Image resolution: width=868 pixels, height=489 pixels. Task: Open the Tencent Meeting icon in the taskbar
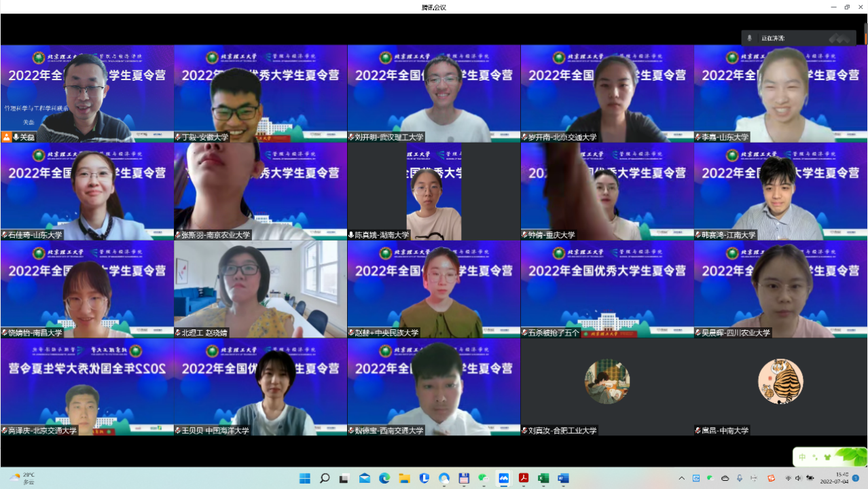coord(504,478)
